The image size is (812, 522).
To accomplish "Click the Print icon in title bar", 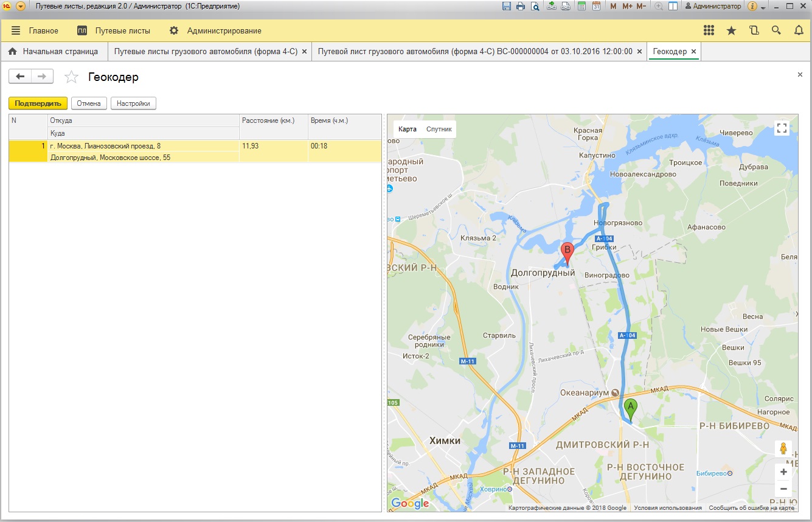I will (x=521, y=6).
